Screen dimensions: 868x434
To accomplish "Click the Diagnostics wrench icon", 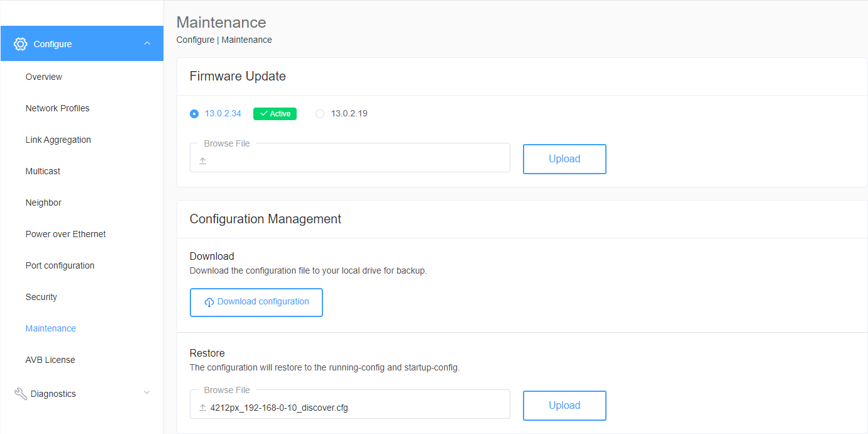I will tap(20, 394).
